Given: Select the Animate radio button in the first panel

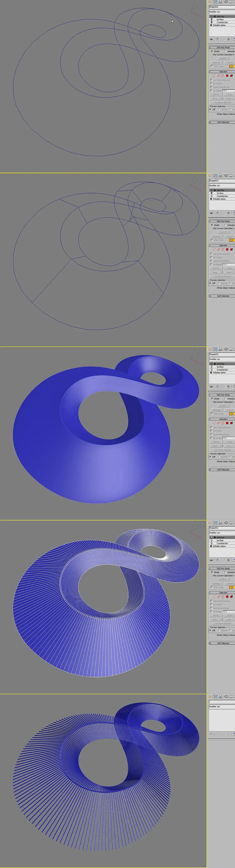Looking at the screenshot, I should [225, 51].
